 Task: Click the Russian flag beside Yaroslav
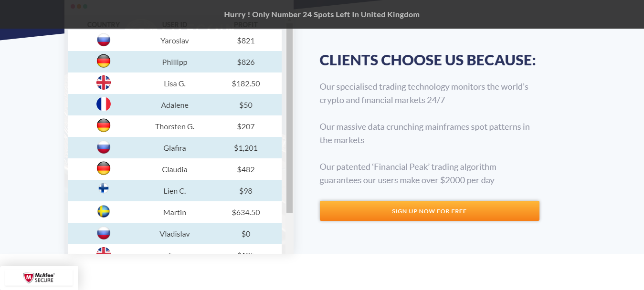point(104,40)
